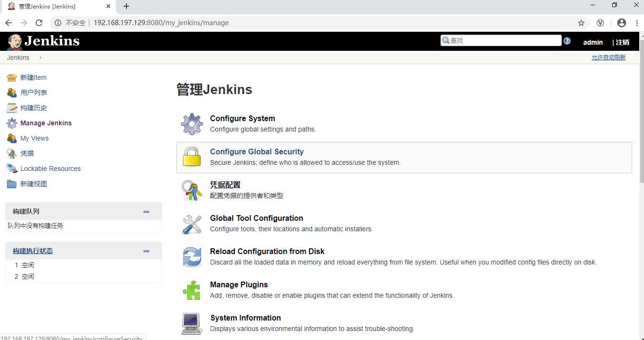Viewport: 644px width, 340px height.
Task: Click the Jenkins wordmark in header
Action: pos(52,41)
